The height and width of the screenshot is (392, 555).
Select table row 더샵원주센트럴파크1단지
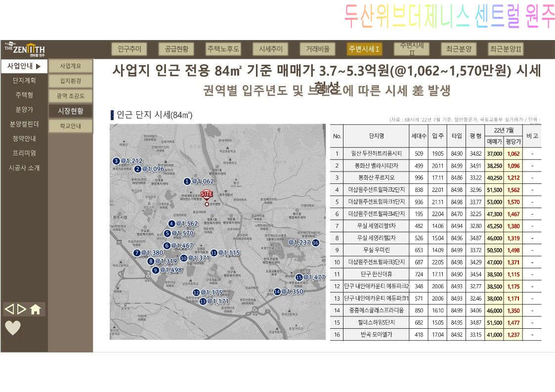point(436,202)
